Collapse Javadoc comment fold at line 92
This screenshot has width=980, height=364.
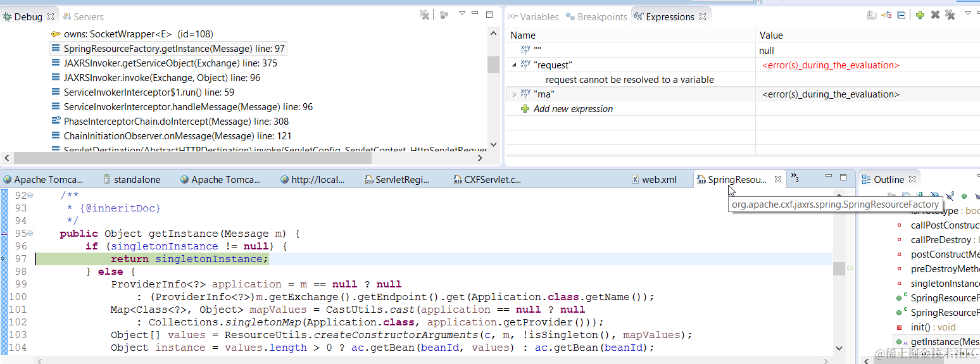(x=30, y=196)
